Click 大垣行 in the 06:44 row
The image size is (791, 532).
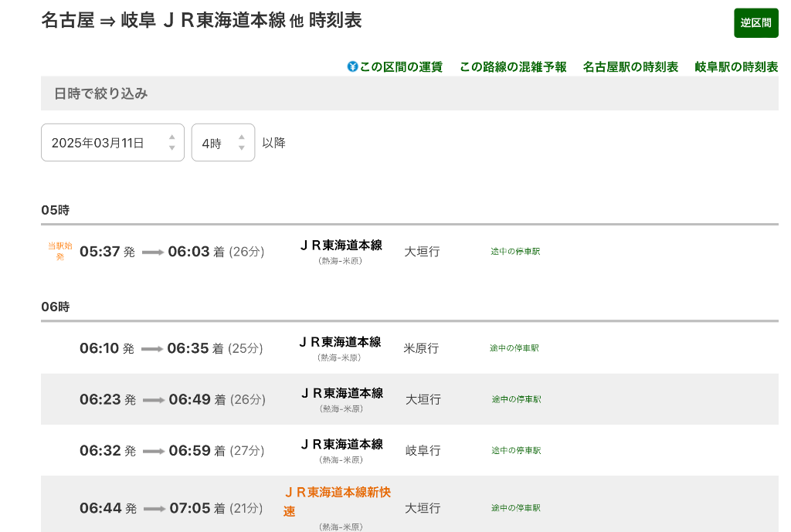tap(423, 508)
